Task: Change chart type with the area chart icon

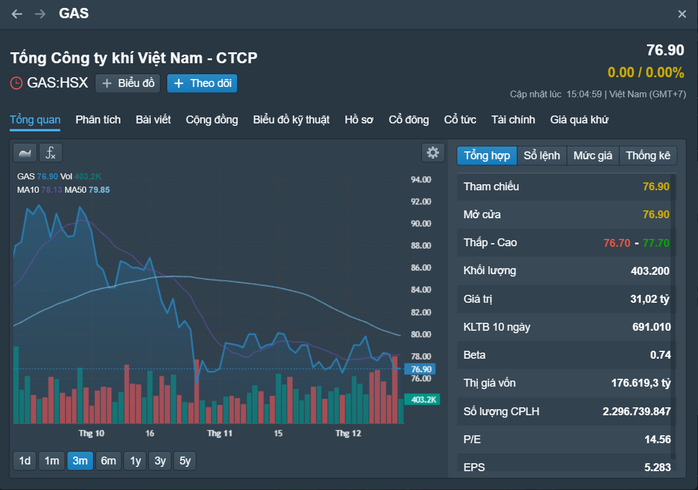Action: click(x=25, y=153)
